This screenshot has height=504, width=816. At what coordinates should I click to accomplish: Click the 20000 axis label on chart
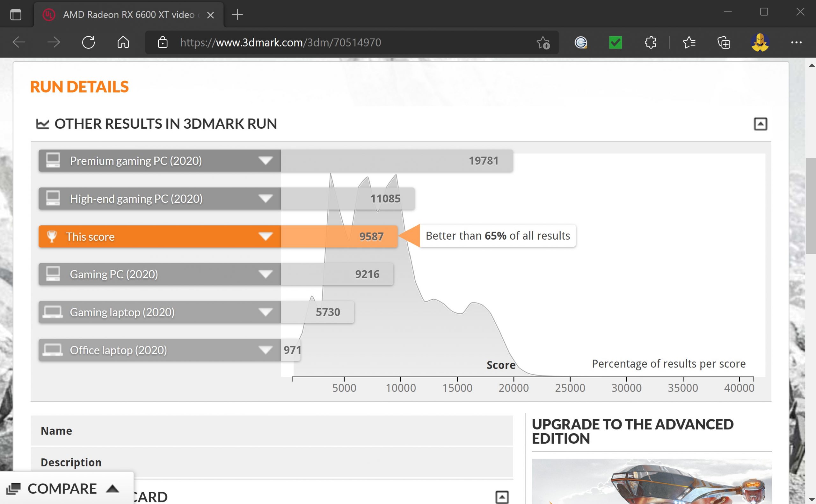click(x=514, y=388)
